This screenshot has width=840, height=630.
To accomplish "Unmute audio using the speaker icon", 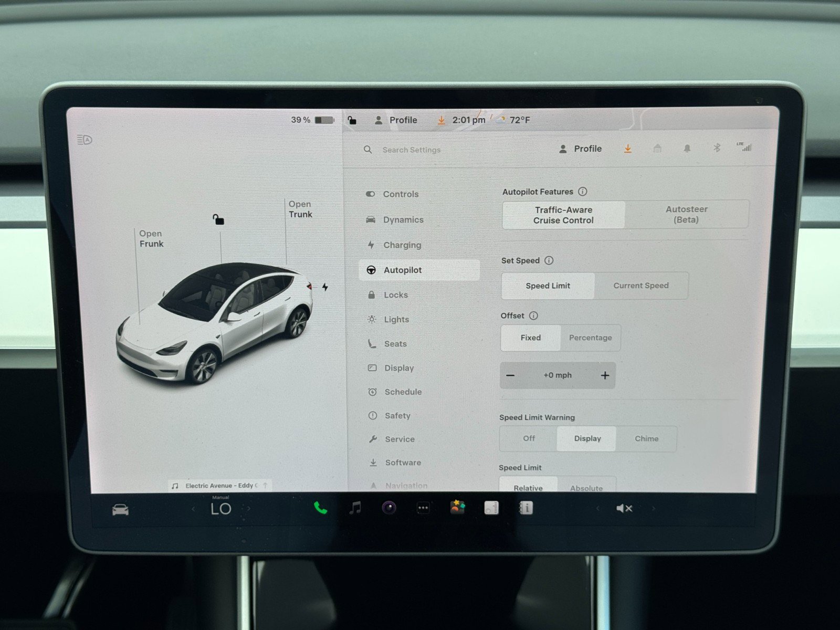I will [x=624, y=508].
